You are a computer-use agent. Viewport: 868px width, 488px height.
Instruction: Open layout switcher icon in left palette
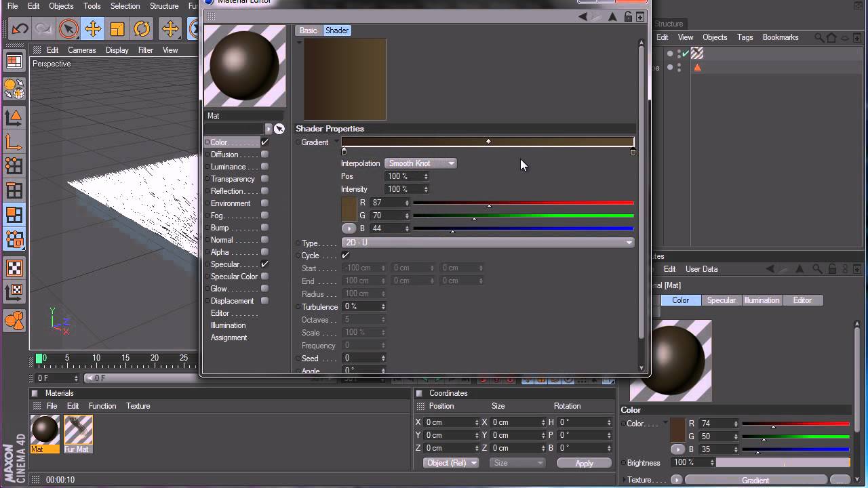[14, 62]
